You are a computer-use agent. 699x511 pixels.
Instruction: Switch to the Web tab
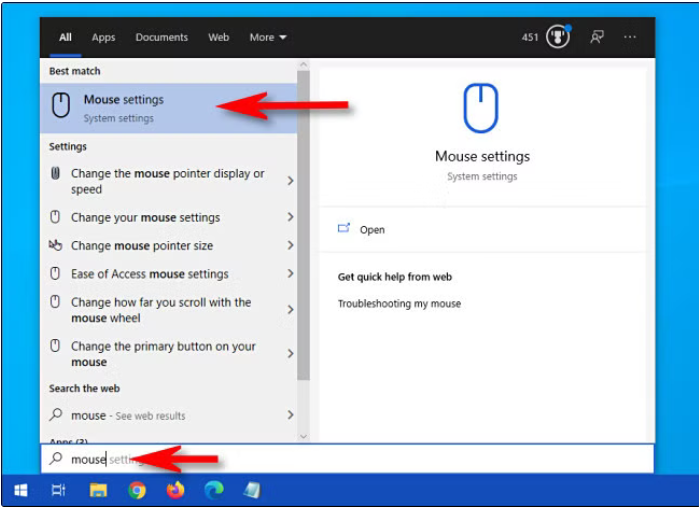(218, 37)
